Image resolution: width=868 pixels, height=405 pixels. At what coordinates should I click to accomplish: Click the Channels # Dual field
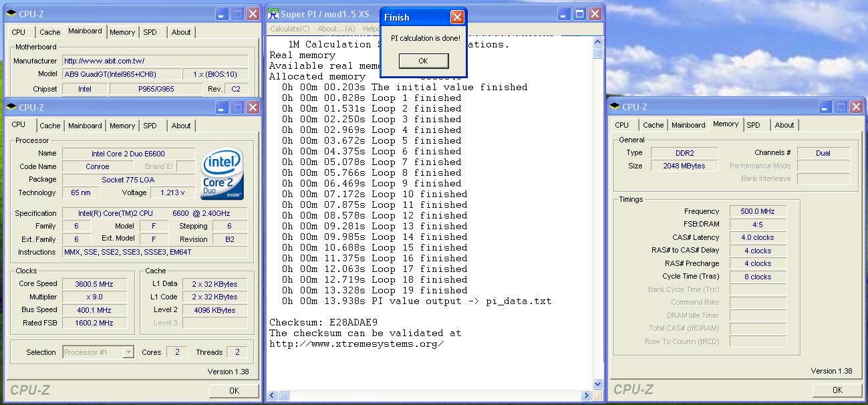tap(823, 153)
